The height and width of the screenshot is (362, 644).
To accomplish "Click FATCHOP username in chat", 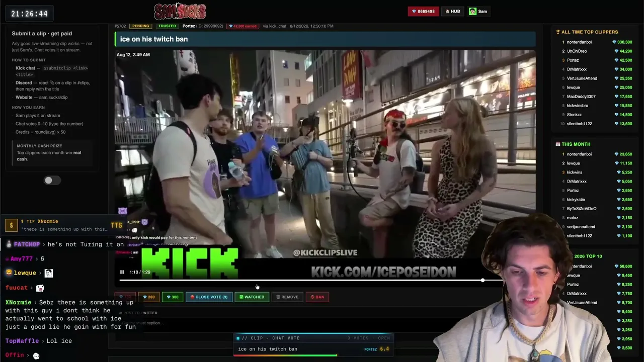I will tap(27, 244).
